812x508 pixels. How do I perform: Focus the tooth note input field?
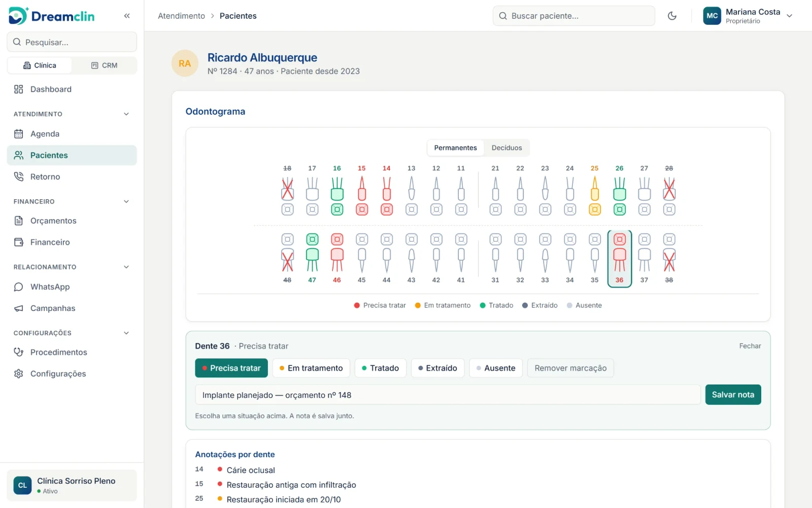448,395
